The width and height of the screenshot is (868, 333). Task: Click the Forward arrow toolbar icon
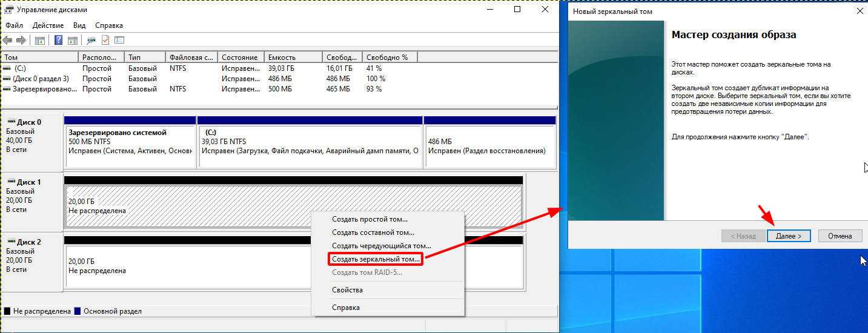[21, 41]
